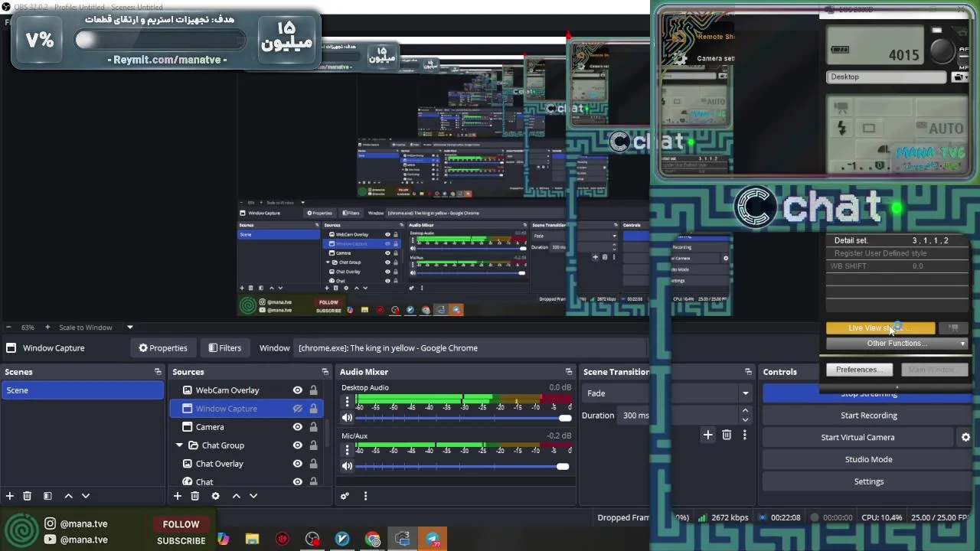Screen dimensions: 980x551
Task: Open virtual camera settings gear
Action: click(x=965, y=437)
